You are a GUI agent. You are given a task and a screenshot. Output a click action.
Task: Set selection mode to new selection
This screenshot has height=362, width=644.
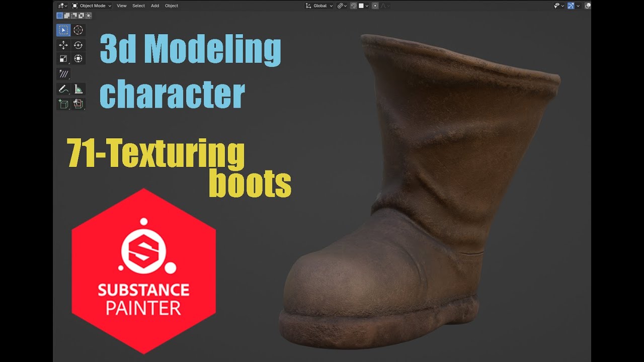tap(59, 16)
